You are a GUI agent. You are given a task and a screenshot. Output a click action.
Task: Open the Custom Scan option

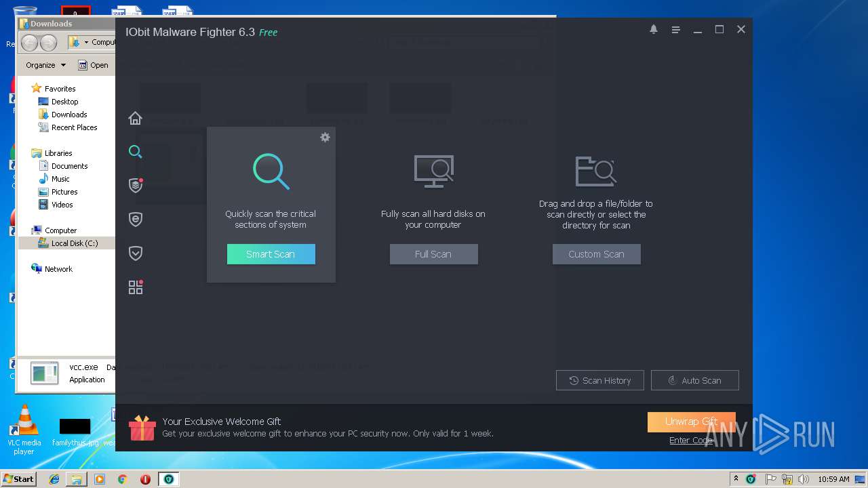597,254
